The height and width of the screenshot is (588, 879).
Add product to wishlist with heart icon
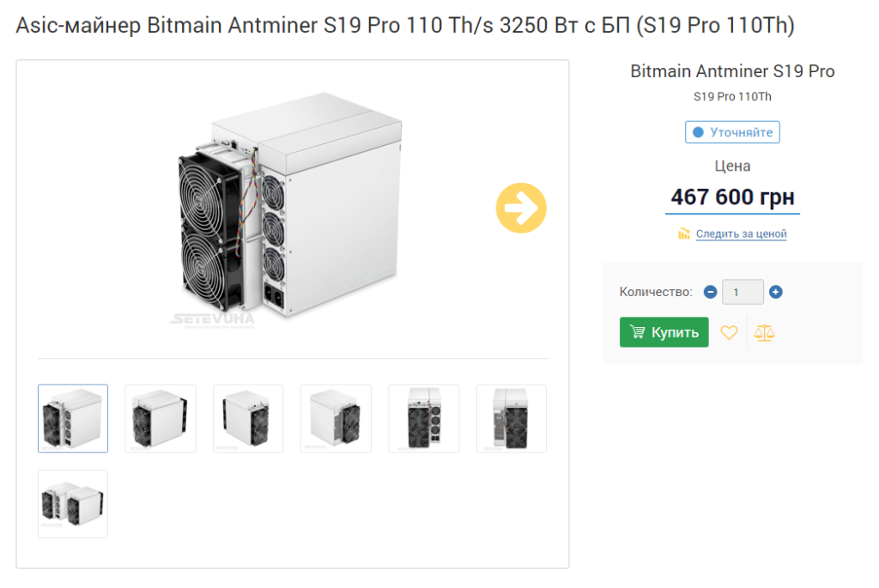pos(729,332)
